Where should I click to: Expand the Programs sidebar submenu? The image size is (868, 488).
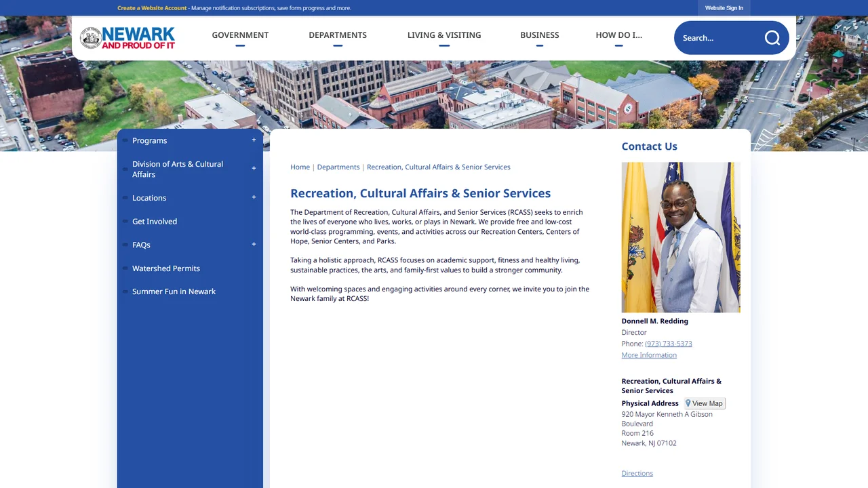254,140
